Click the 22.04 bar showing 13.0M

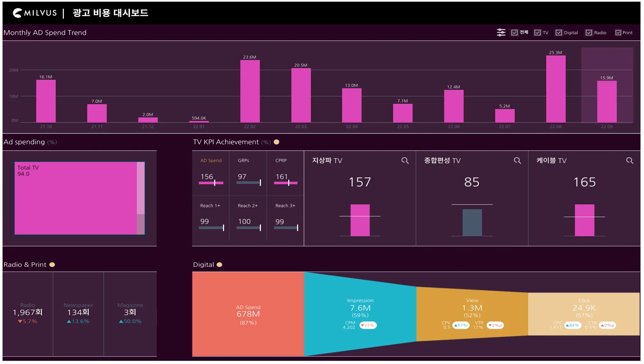[352, 105]
